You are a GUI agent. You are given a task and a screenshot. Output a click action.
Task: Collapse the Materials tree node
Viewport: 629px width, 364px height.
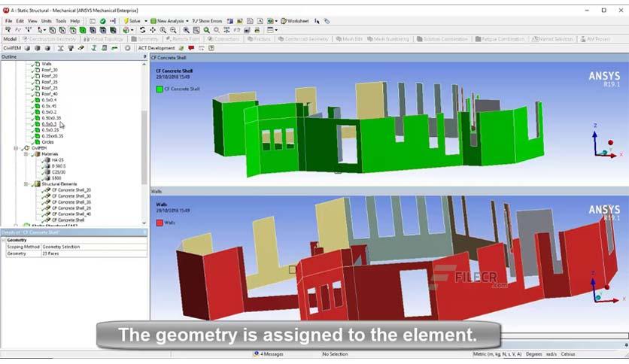[26, 154]
